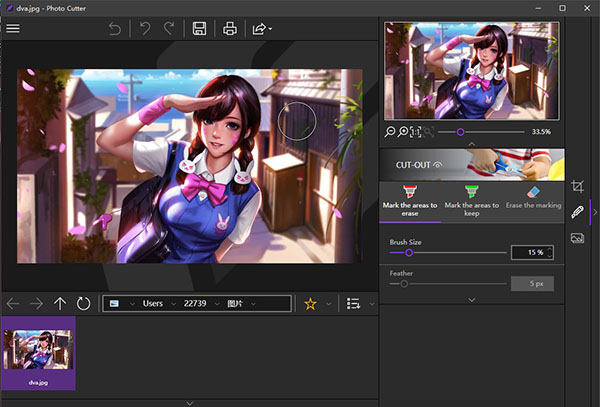Select the cut-out knife tool
The width and height of the screenshot is (600, 407).
click(577, 212)
